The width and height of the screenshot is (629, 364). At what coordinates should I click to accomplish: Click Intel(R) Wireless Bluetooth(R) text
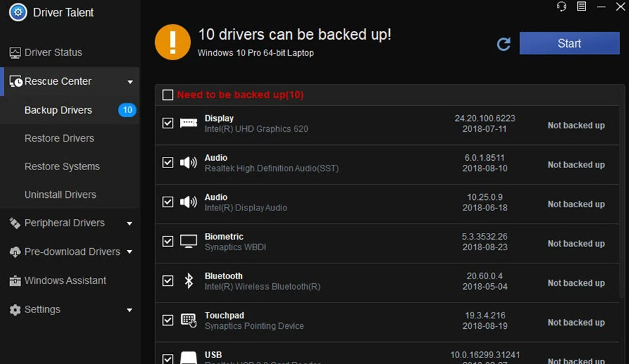(x=262, y=287)
